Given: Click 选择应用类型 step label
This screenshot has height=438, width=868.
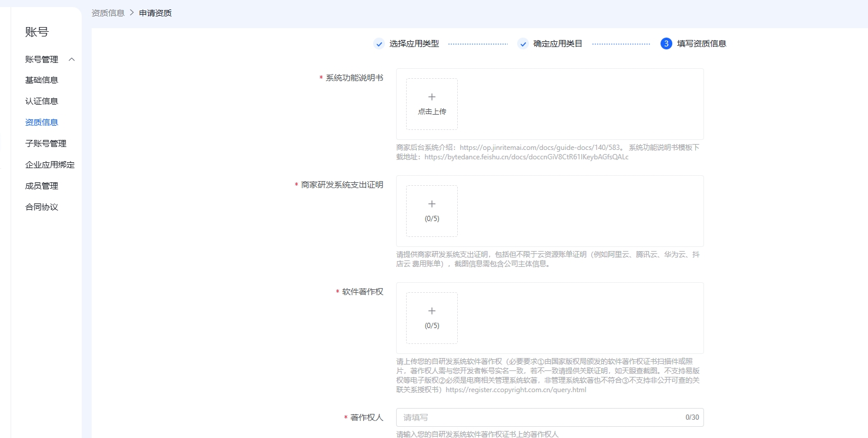Looking at the screenshot, I should (414, 44).
